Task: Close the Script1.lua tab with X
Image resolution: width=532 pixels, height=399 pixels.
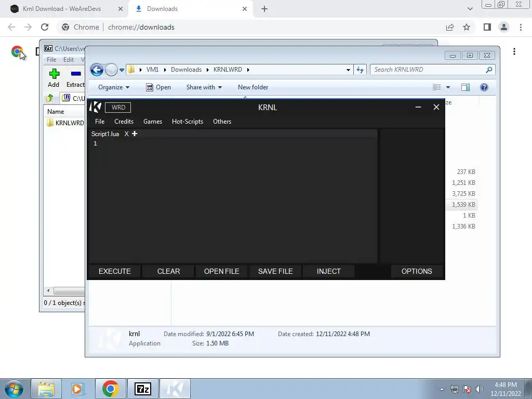Action: (127, 134)
